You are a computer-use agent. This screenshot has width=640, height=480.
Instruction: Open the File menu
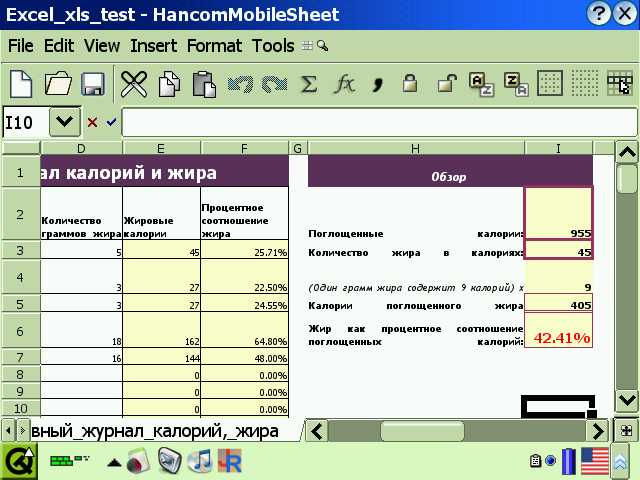pos(21,45)
